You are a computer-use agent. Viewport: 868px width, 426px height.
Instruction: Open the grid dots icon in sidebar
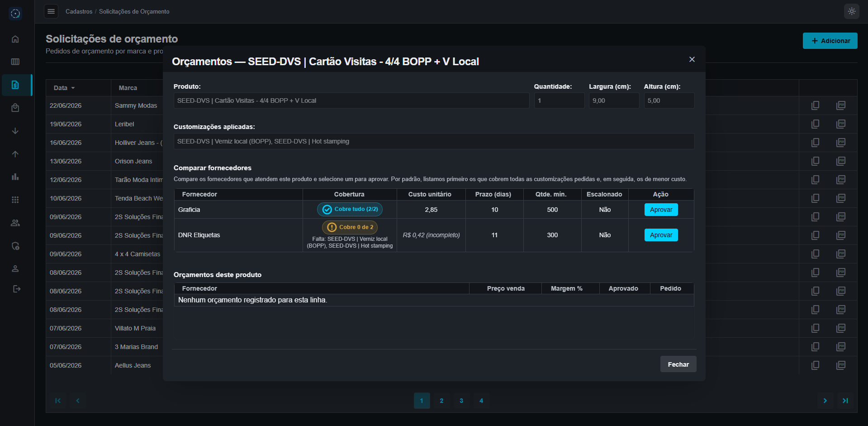pos(15,200)
